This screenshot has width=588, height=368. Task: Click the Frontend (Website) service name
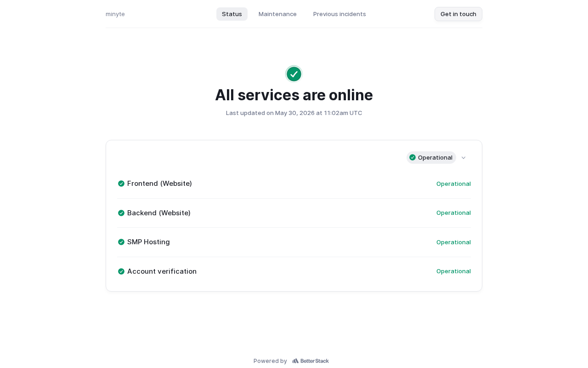[159, 184]
